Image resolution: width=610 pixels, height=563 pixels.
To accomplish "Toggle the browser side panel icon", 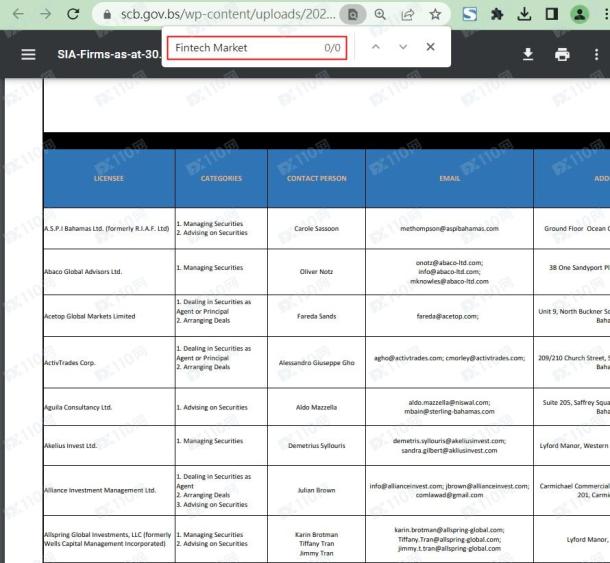I will coord(551,15).
